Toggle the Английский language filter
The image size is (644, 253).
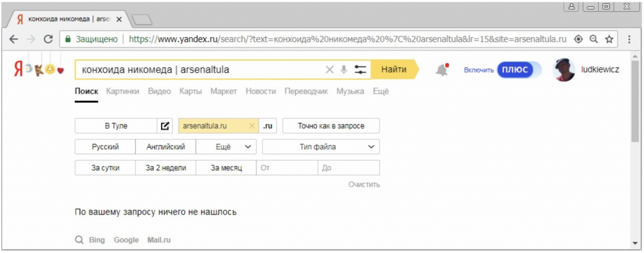pos(165,147)
